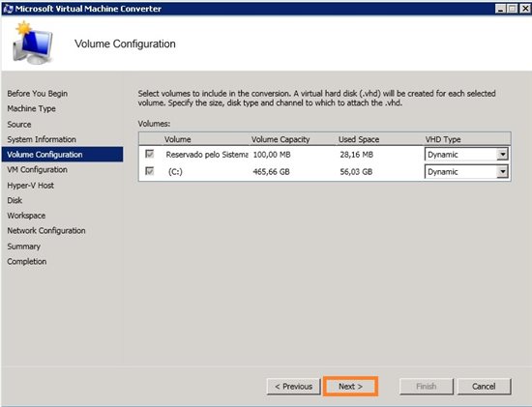This screenshot has width=532, height=407.
Task: Select the Machine Type step
Action: pyautogui.click(x=31, y=108)
